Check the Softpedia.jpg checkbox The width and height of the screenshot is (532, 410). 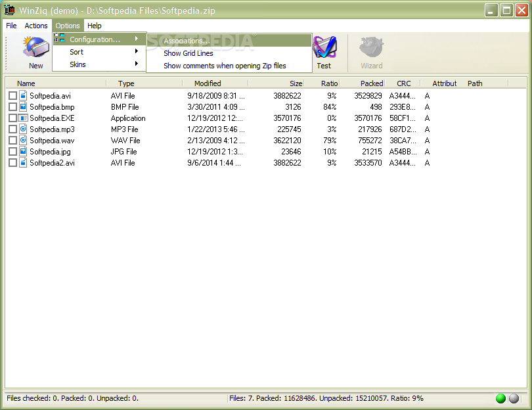[12, 152]
